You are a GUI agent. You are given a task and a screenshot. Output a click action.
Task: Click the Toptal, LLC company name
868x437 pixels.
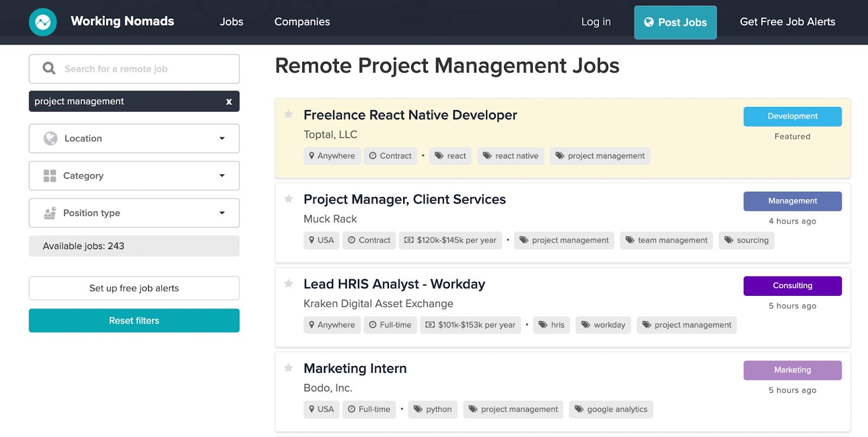330,135
